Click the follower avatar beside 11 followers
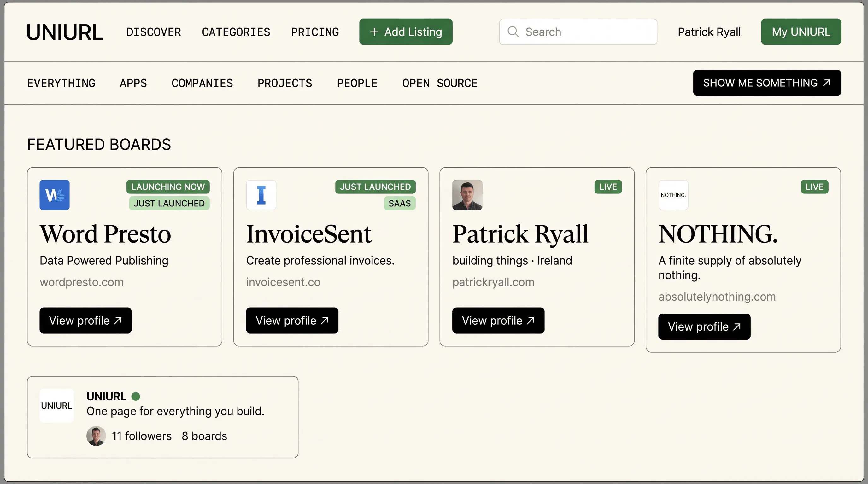The width and height of the screenshot is (868, 484). 96,436
